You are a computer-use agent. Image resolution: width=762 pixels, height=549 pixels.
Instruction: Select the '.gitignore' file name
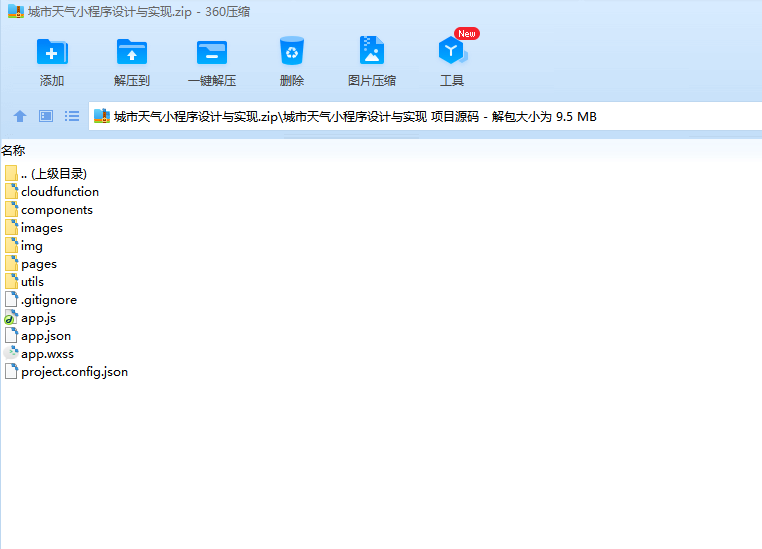click(x=49, y=300)
